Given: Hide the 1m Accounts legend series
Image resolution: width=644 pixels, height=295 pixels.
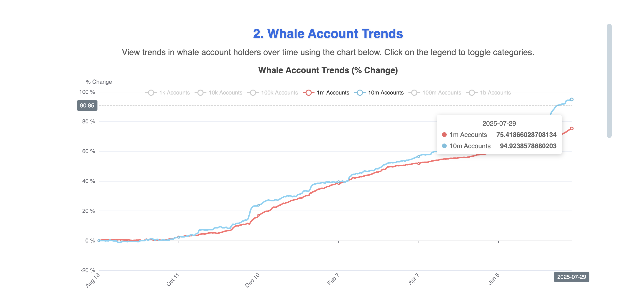Looking at the screenshot, I should tap(326, 93).
